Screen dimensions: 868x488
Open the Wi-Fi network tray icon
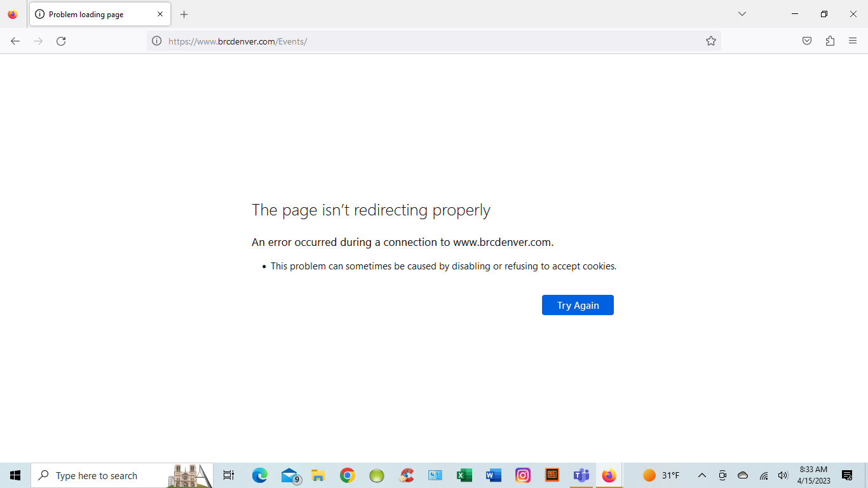point(764,475)
